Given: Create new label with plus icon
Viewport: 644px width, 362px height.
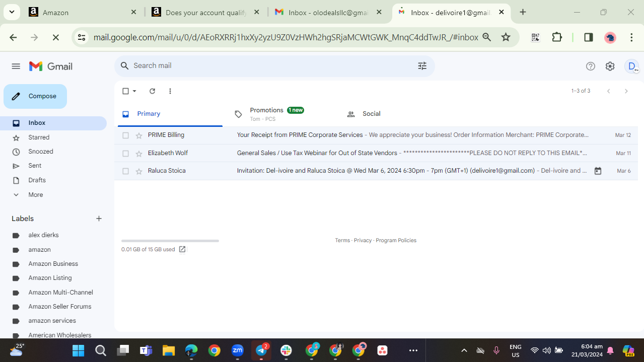Looking at the screenshot, I should [99, 219].
